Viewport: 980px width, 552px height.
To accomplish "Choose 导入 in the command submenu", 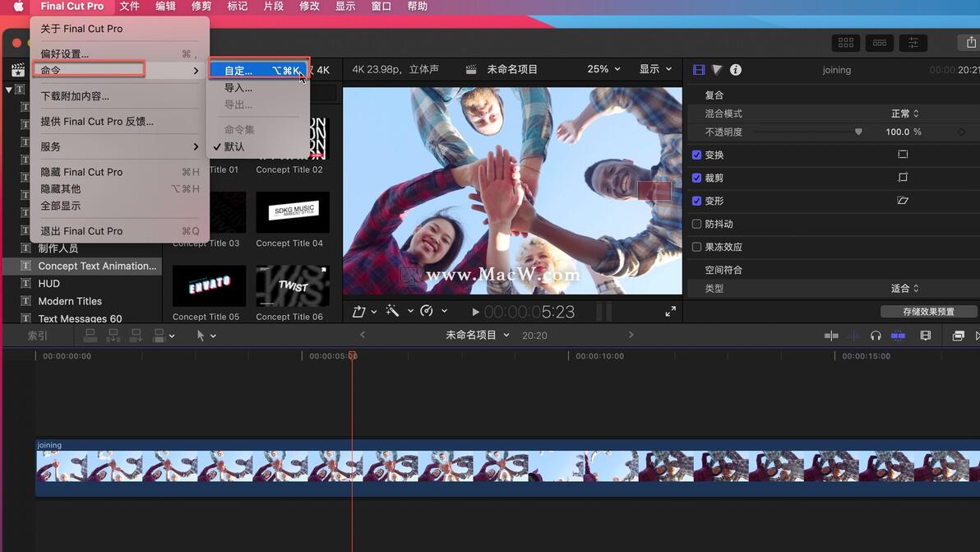I will pyautogui.click(x=259, y=87).
